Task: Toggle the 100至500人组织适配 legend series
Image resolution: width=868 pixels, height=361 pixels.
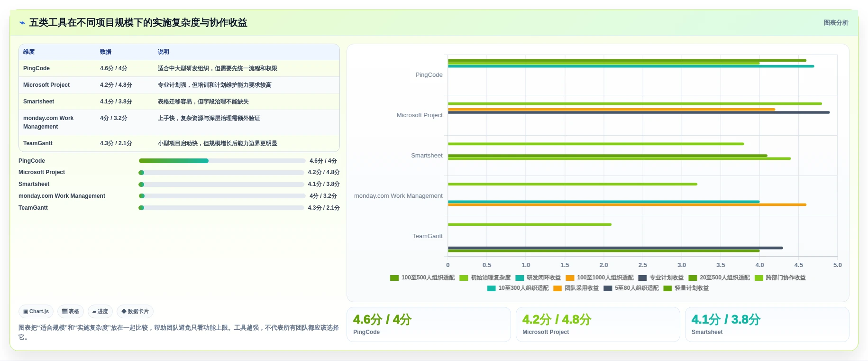Action: [422, 278]
